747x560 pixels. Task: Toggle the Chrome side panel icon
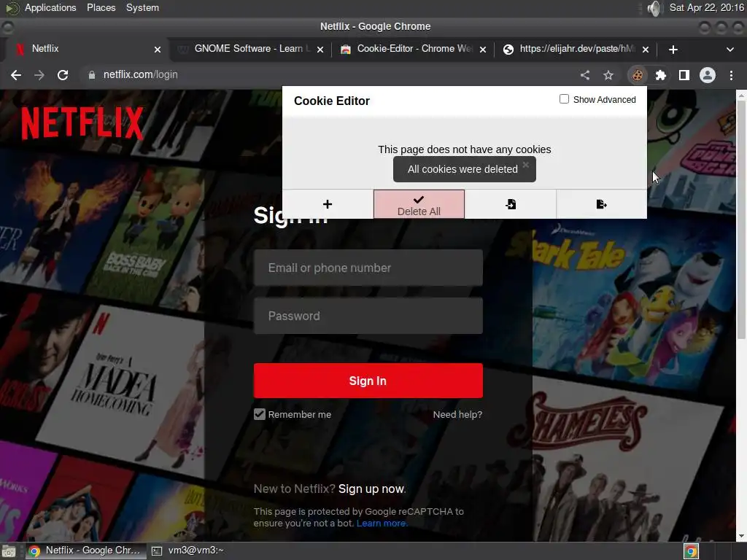point(684,75)
